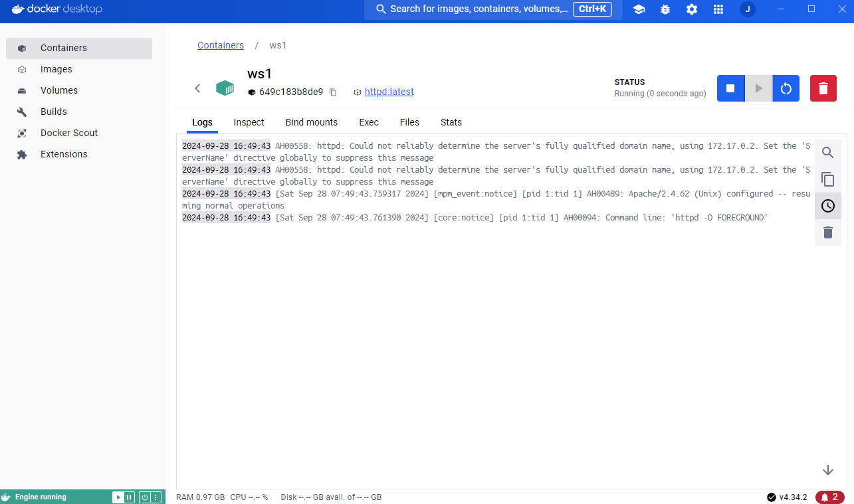Click the Running status text
Image resolution: width=854 pixels, height=504 pixels.
(660, 94)
